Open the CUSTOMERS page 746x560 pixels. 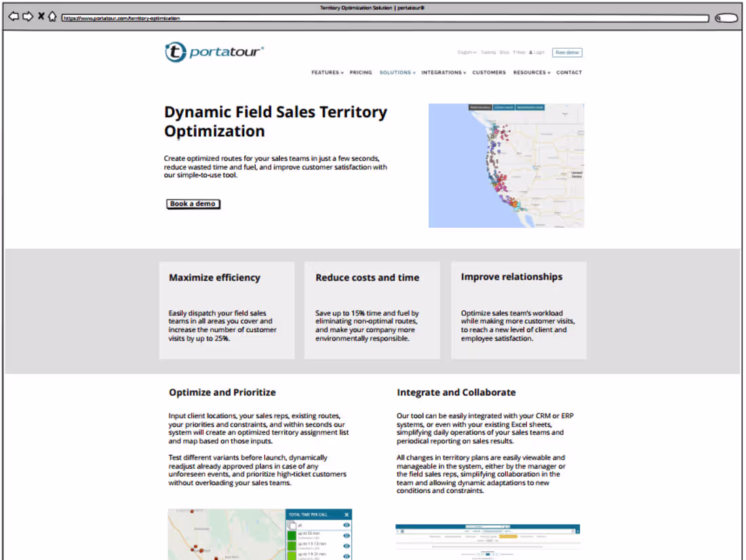coord(489,73)
